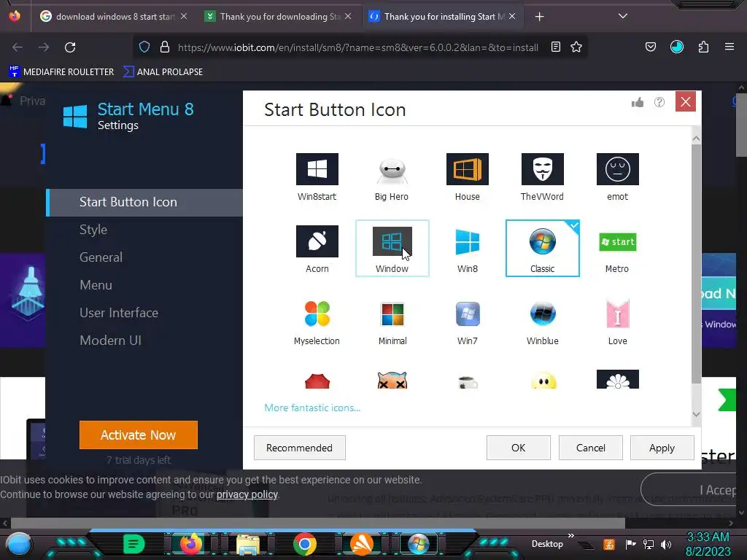Click the Recommended button

coord(299,448)
